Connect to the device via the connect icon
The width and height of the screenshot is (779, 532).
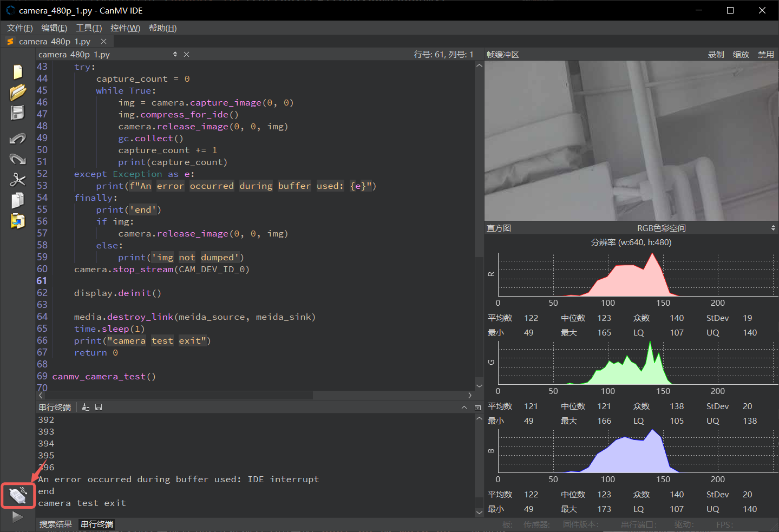click(18, 495)
